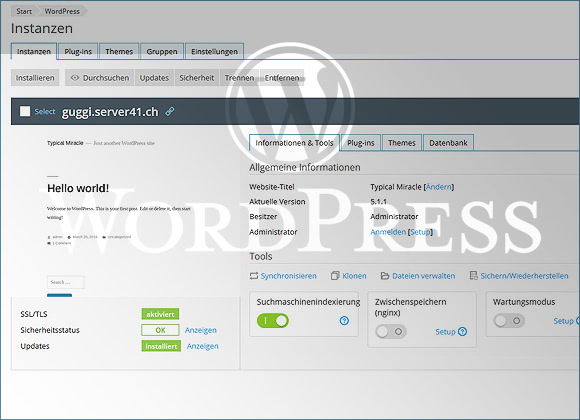Open the Gruppen tab
This screenshot has height=420, width=580.
(x=162, y=51)
